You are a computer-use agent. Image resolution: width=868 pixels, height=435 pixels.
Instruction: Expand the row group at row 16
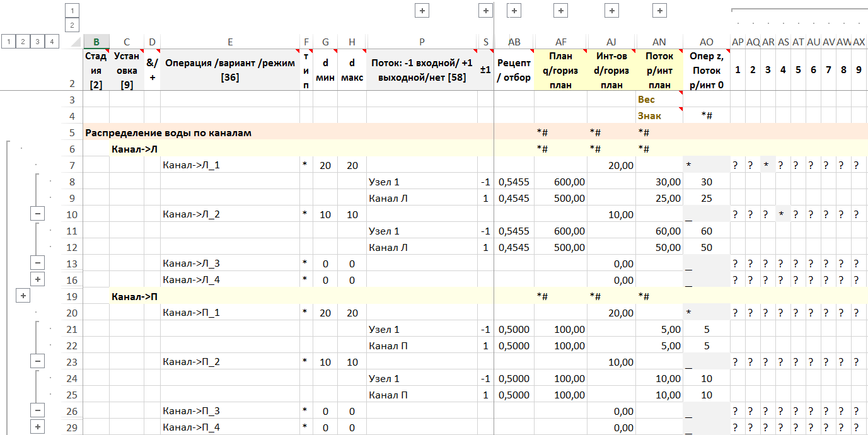click(x=37, y=280)
